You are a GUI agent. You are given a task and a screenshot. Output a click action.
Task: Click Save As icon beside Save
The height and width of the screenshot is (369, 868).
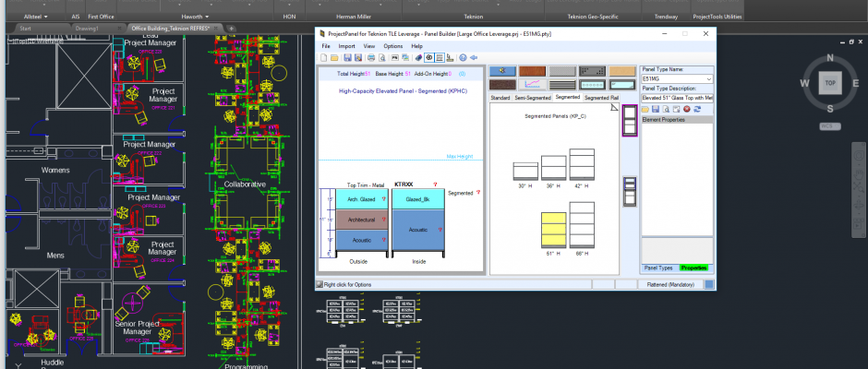(358, 57)
